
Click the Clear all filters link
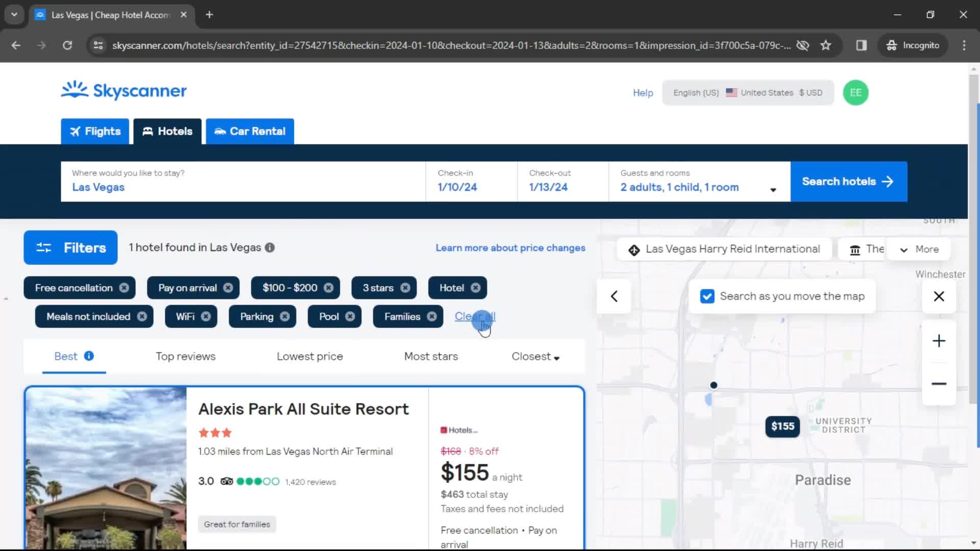475,316
